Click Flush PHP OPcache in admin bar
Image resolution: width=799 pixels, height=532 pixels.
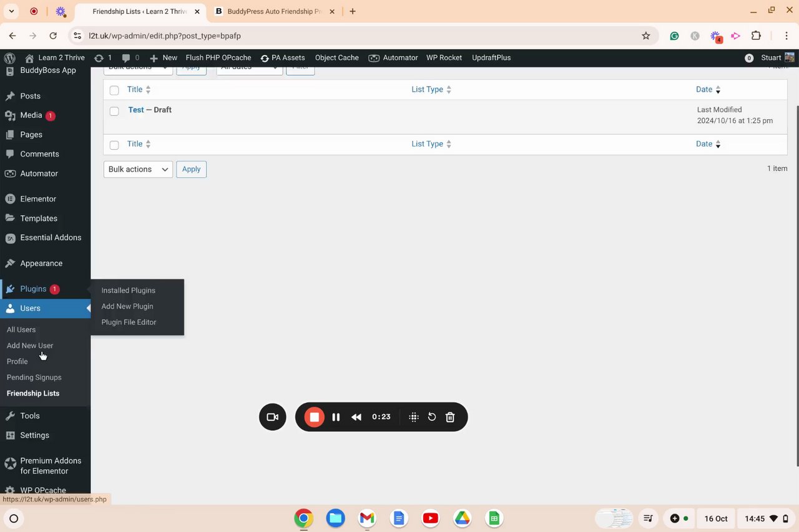click(x=218, y=57)
